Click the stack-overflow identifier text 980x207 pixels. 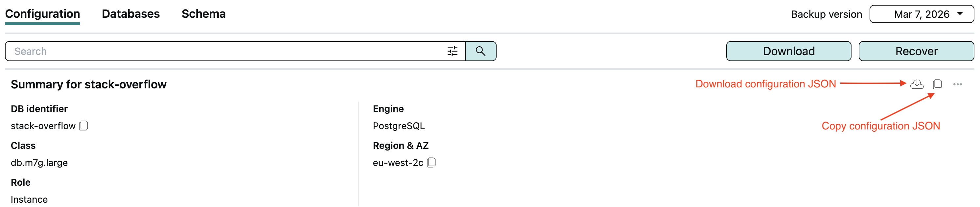(43, 126)
